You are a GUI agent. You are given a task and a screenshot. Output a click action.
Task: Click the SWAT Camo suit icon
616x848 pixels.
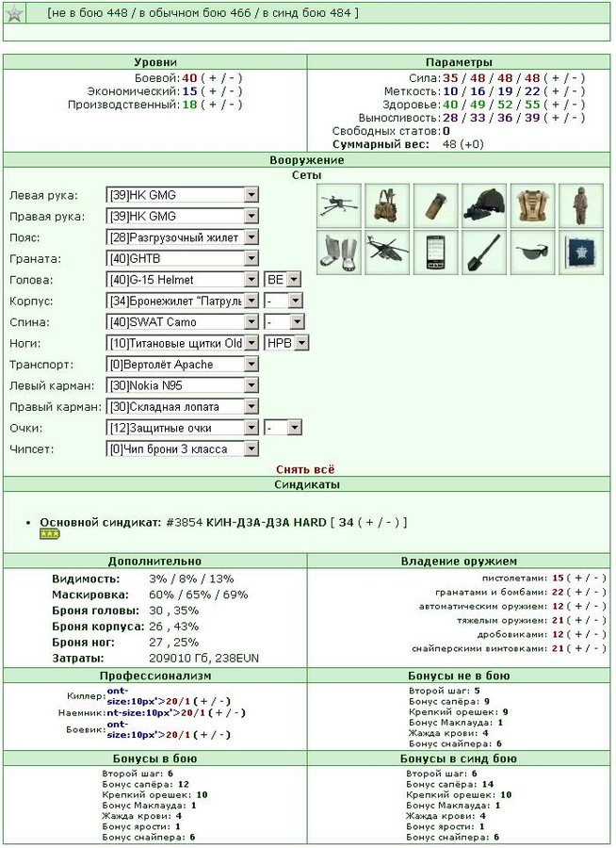(x=581, y=205)
